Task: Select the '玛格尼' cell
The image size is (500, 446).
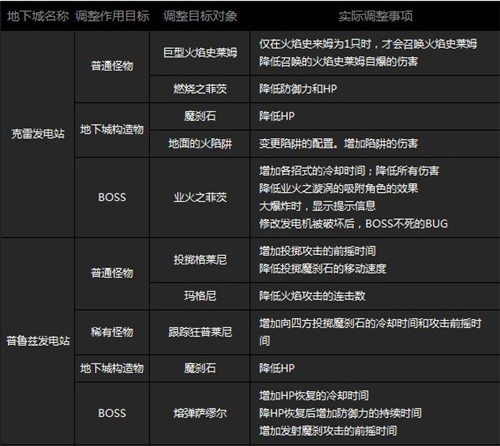Action: pos(200,296)
